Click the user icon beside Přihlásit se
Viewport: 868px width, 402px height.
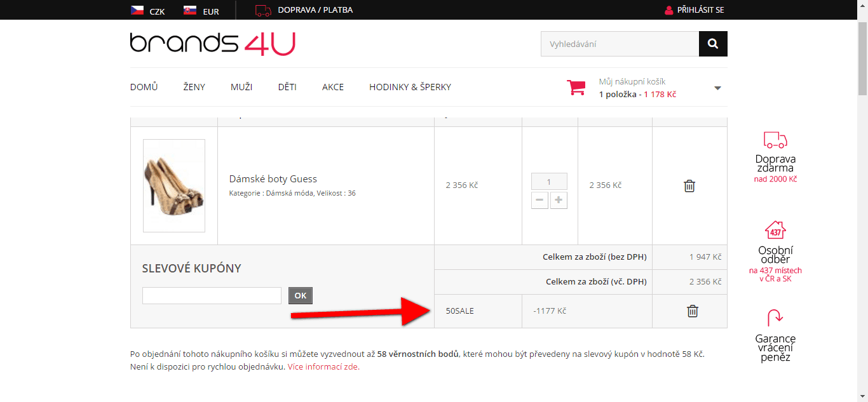click(668, 10)
